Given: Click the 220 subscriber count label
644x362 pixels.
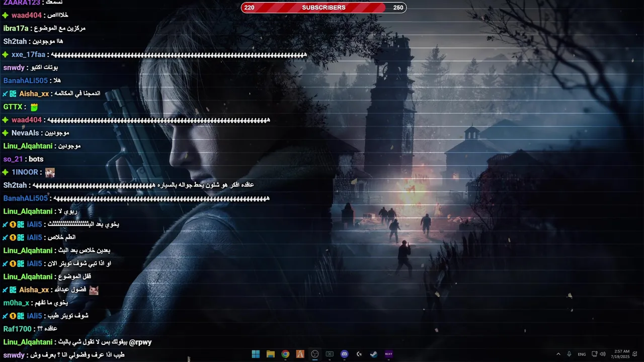Looking at the screenshot, I should coord(249,8).
